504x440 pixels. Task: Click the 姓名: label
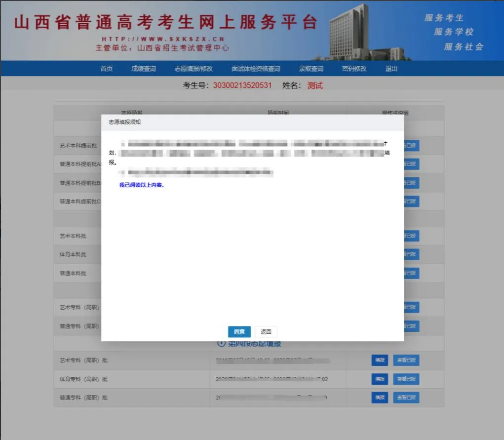point(292,85)
